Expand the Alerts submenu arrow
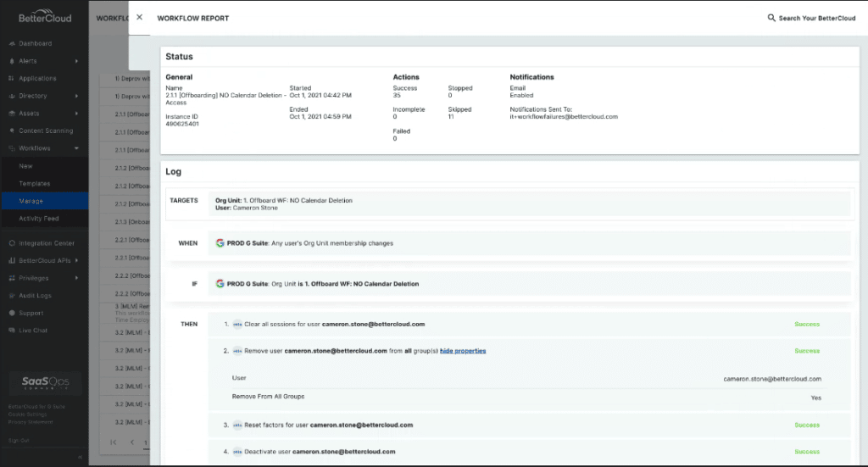868x467 pixels. pos(76,61)
